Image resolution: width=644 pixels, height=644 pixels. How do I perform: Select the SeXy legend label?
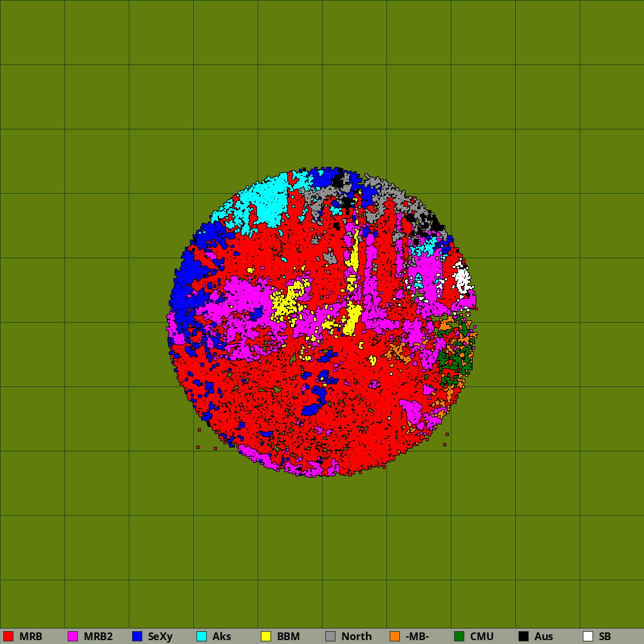point(160,637)
